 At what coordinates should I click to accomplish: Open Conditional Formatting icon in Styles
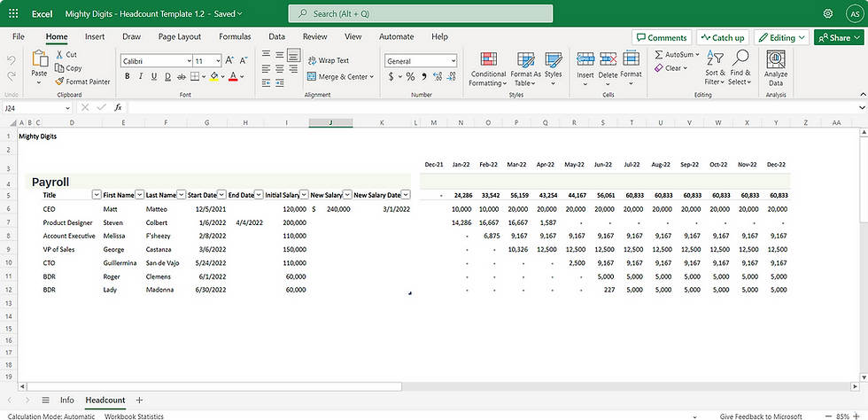point(488,58)
